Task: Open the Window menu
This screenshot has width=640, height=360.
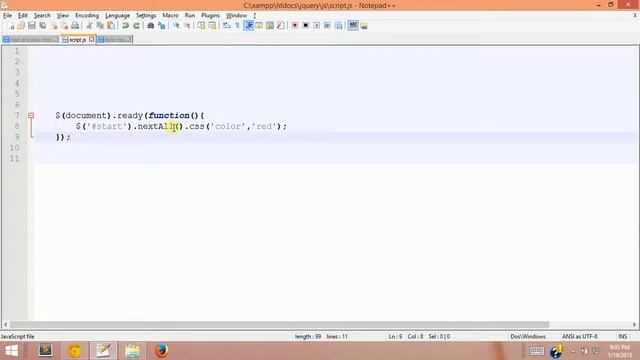Action: [236, 16]
